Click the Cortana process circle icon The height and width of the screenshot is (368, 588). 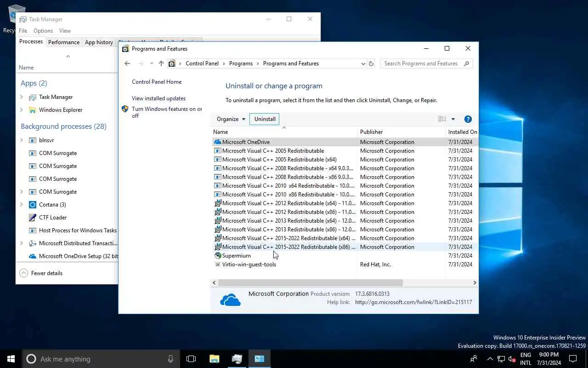33,205
